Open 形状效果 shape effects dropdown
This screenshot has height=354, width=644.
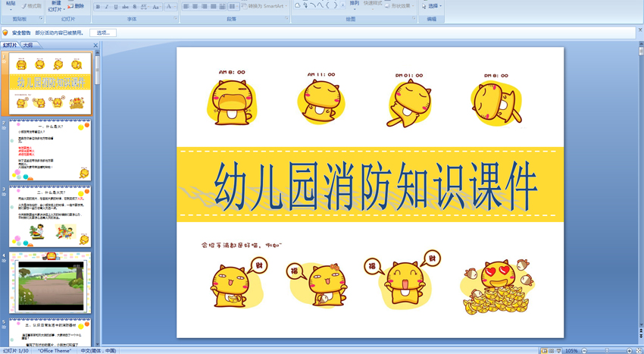click(x=399, y=6)
